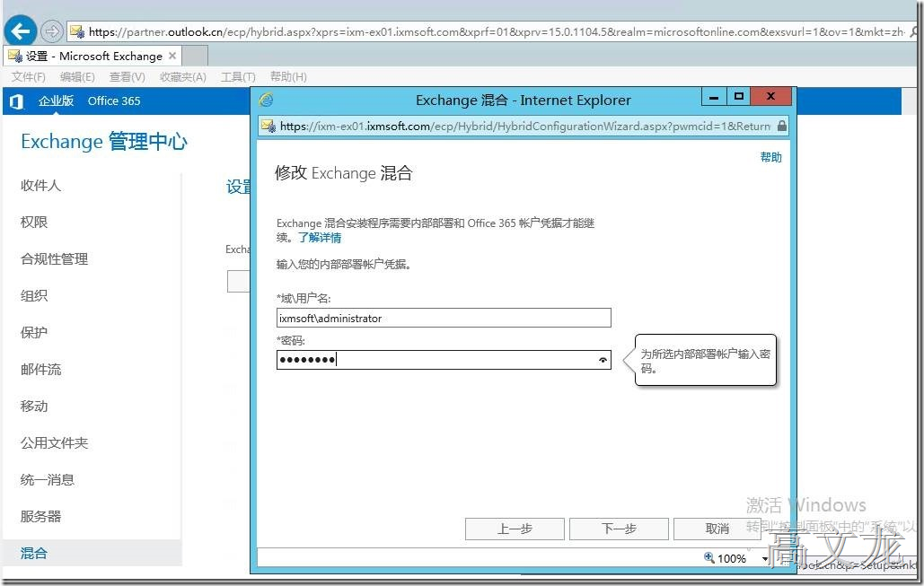The width and height of the screenshot is (924, 586).
Task: Click the lock security icon in dialog address bar
Action: (x=781, y=126)
